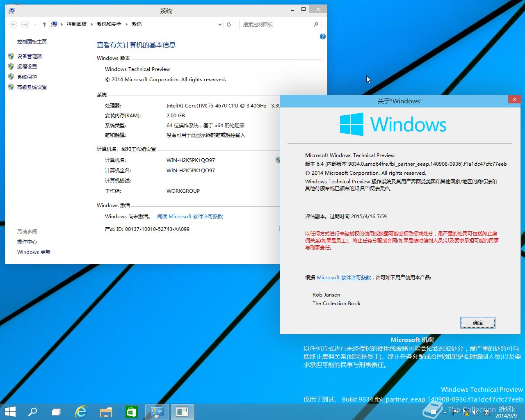Switch input language via 英 indicator

486,412
